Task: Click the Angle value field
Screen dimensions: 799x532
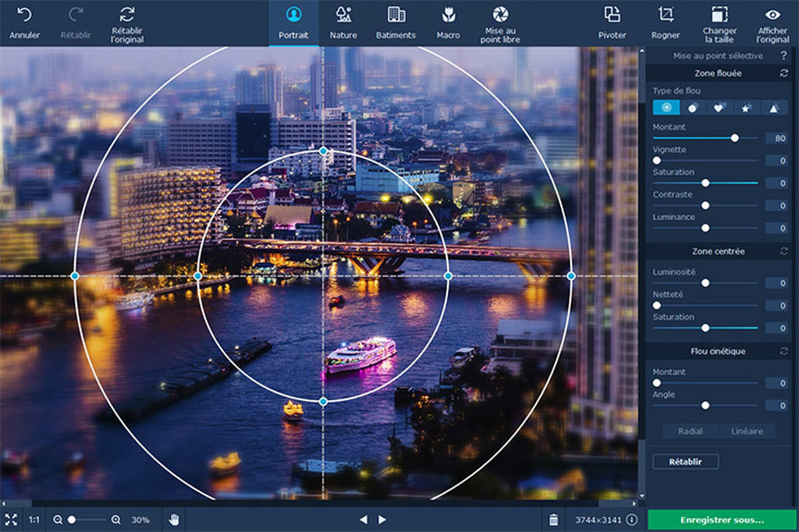Action: click(778, 405)
